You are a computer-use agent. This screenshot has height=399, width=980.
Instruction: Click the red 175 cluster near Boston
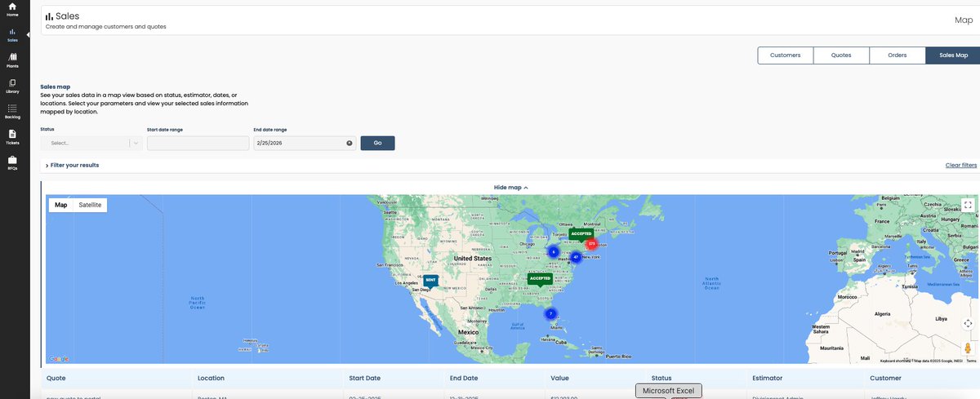pos(591,244)
